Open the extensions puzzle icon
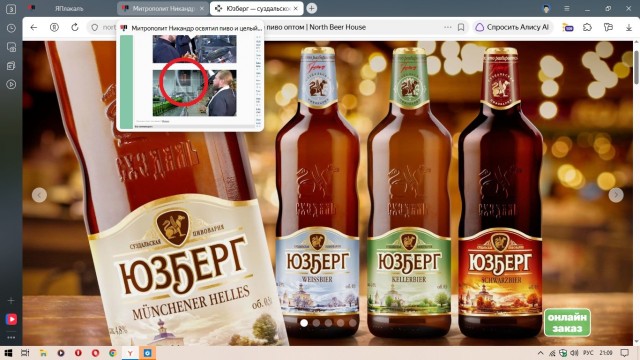 587,27
